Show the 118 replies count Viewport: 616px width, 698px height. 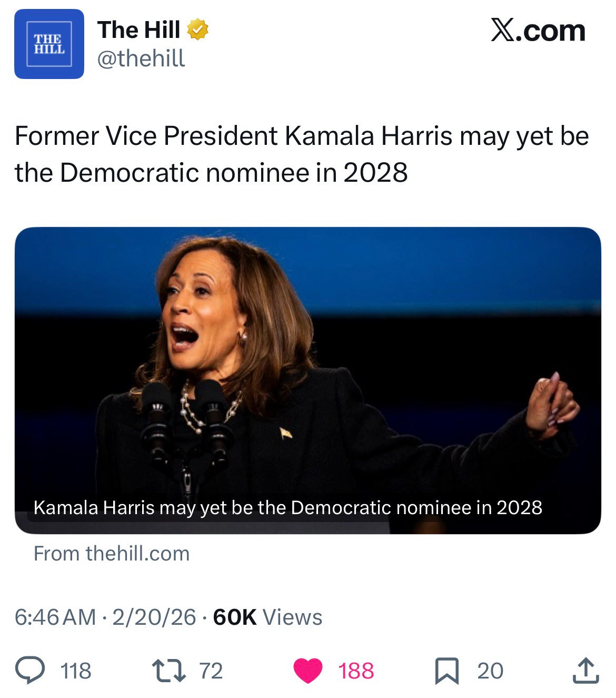tap(76, 671)
